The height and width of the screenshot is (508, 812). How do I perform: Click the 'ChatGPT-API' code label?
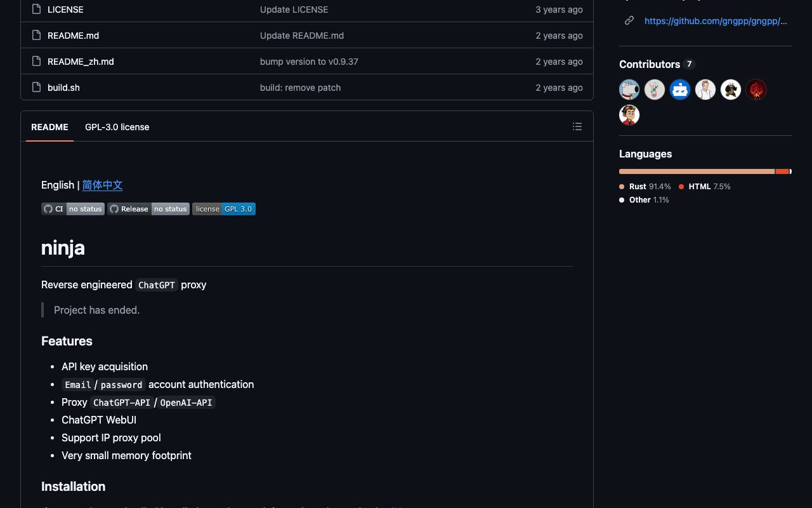click(x=122, y=403)
